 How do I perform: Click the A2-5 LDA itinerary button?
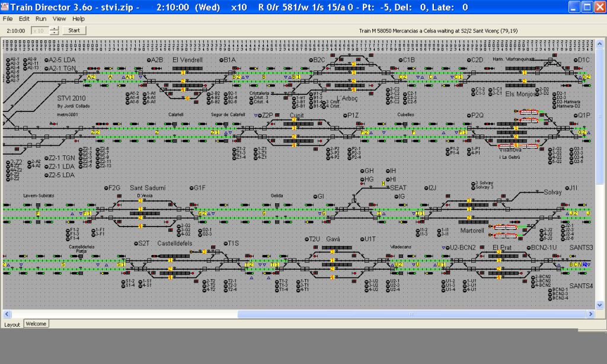[x=44, y=60]
